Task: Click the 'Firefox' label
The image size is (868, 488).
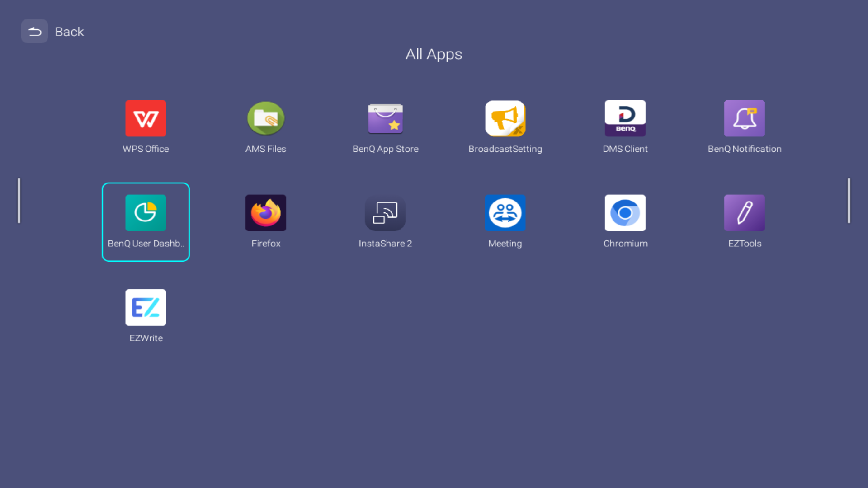Action: 266,244
